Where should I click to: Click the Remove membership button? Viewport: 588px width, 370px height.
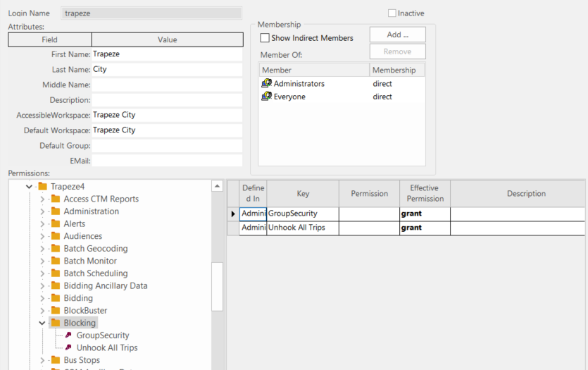click(397, 51)
